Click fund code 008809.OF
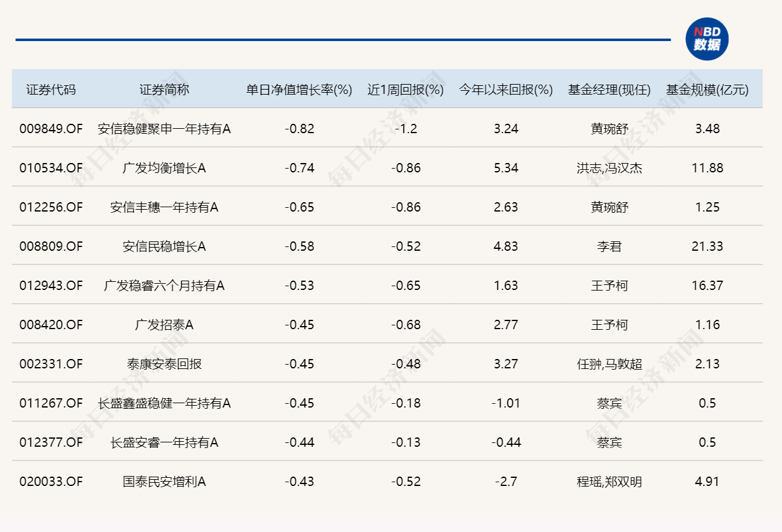The image size is (782, 532). (x=51, y=246)
